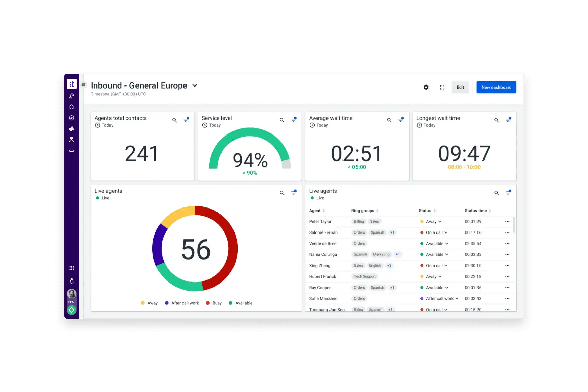
Task: Click the Edit button
Action: click(460, 87)
